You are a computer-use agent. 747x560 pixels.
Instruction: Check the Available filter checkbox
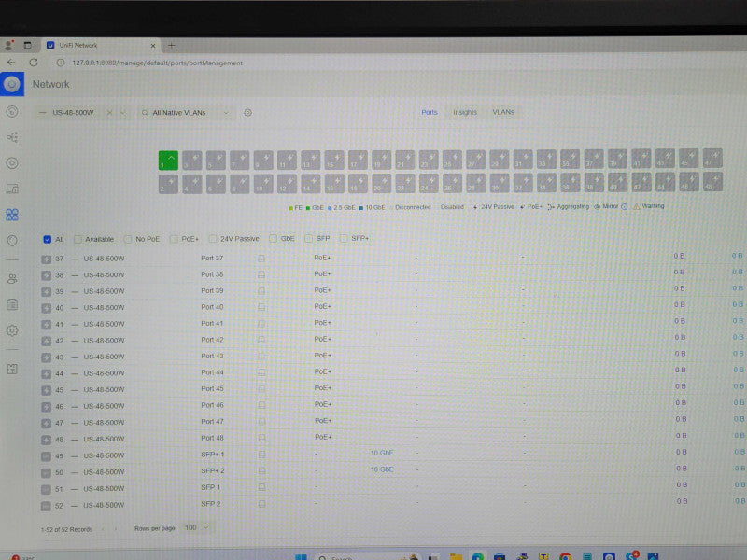point(78,239)
